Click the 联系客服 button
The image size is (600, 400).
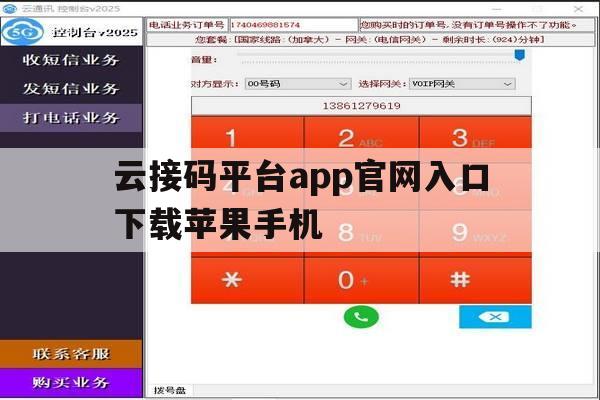(71, 354)
